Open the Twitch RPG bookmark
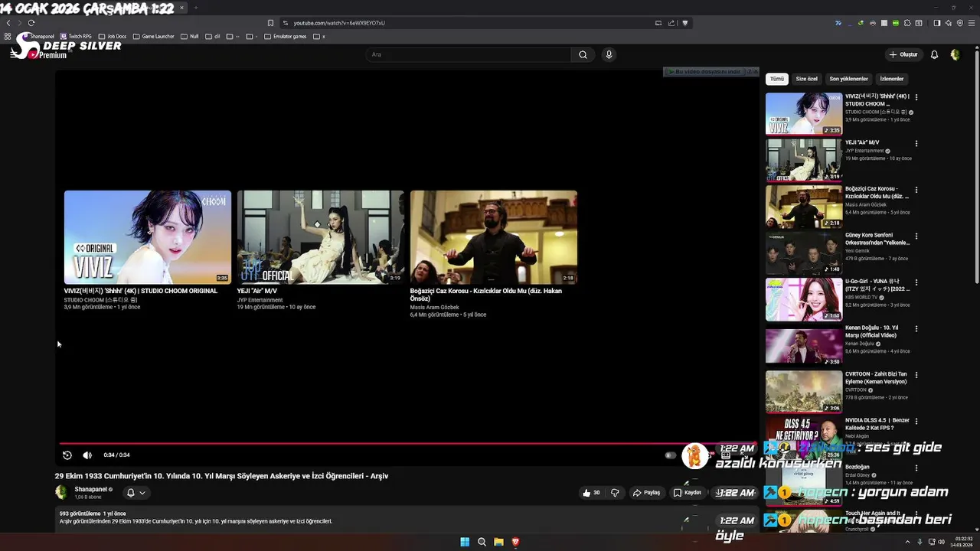This screenshot has height=551, width=980. [76, 36]
